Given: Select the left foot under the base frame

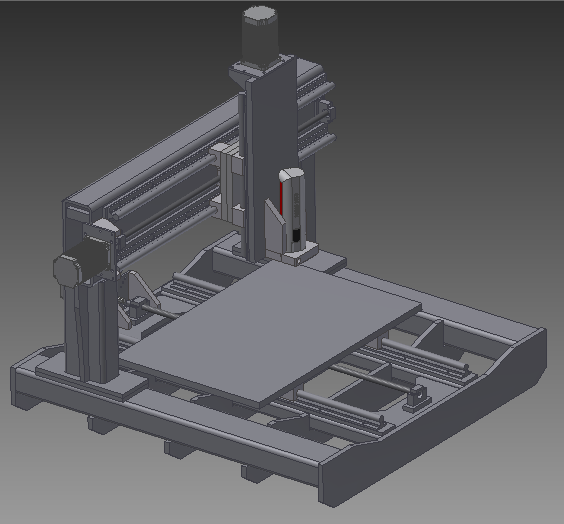Looking at the screenshot, I should tap(102, 424).
